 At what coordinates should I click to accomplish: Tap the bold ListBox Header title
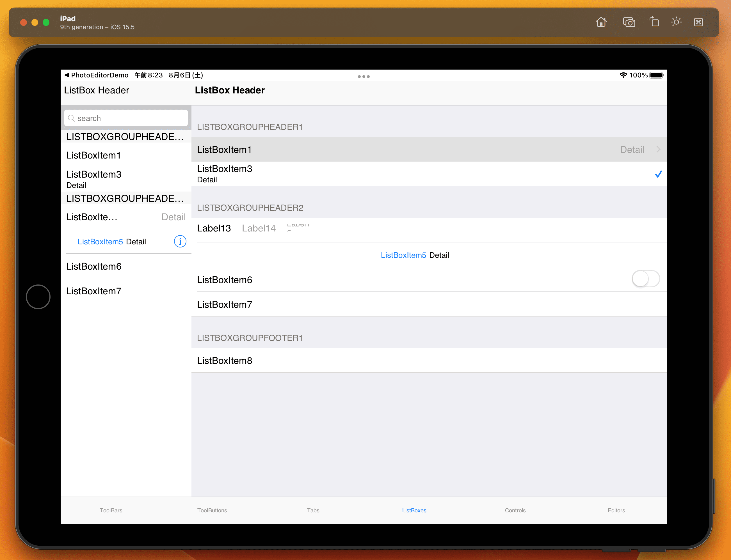pyautogui.click(x=230, y=90)
